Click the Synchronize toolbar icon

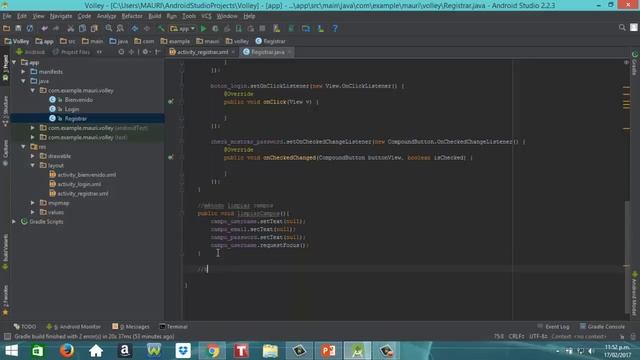[x=30, y=29]
